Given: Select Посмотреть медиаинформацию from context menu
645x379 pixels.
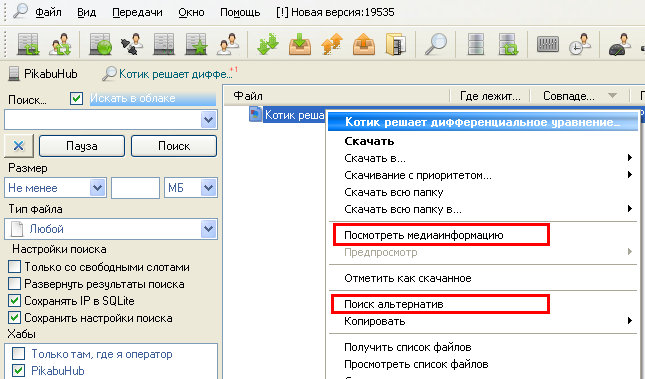Looking at the screenshot, I should (424, 235).
